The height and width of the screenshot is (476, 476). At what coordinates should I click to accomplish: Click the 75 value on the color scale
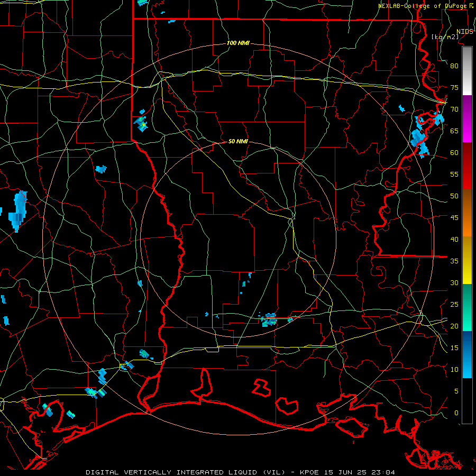click(454, 87)
